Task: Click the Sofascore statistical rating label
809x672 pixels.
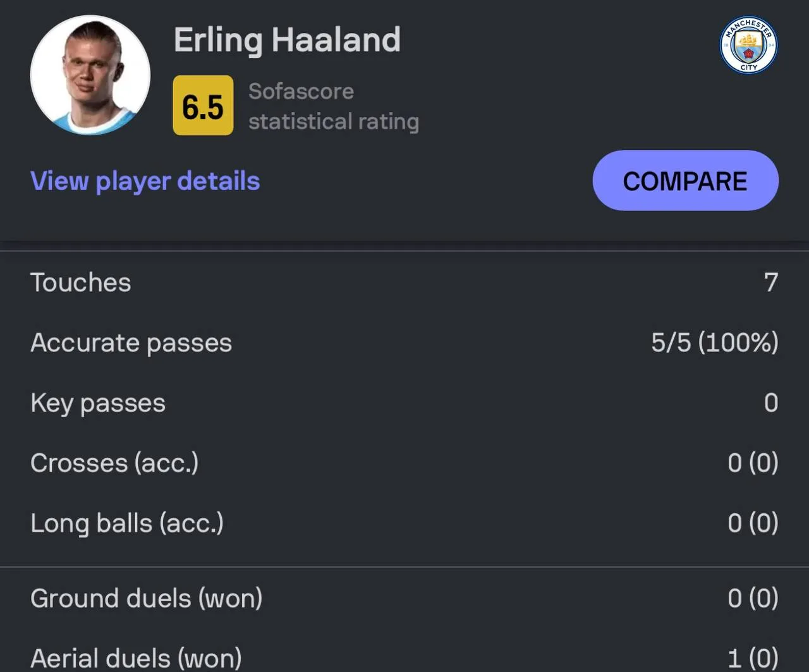Action: (334, 106)
